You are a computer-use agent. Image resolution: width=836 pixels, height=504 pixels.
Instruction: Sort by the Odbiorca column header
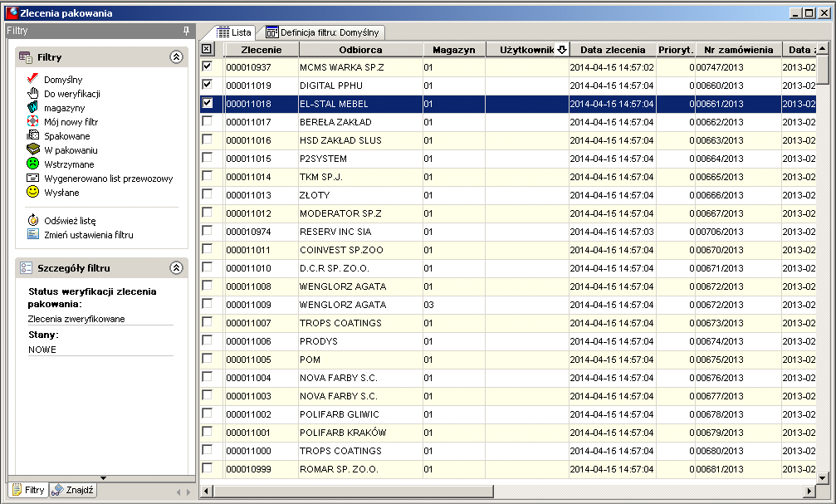coord(360,50)
